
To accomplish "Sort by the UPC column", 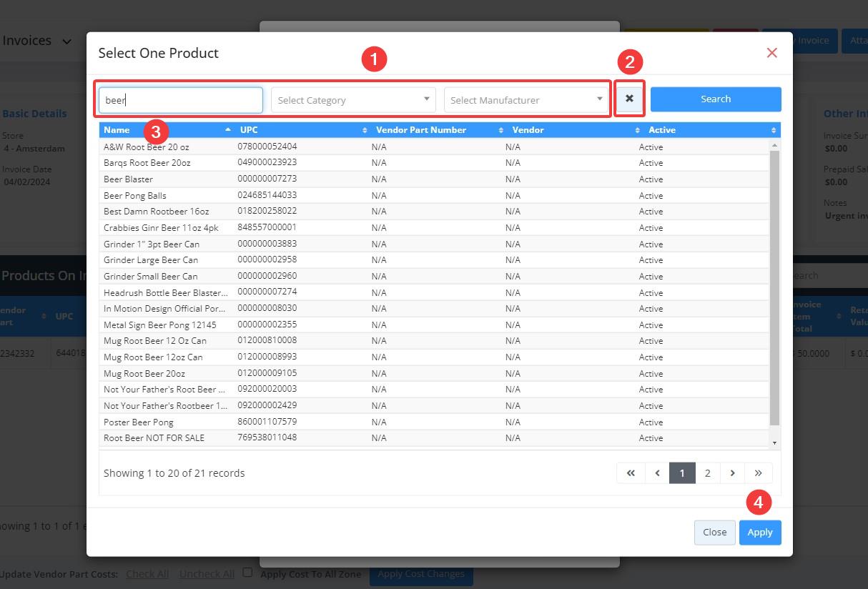I will point(303,130).
